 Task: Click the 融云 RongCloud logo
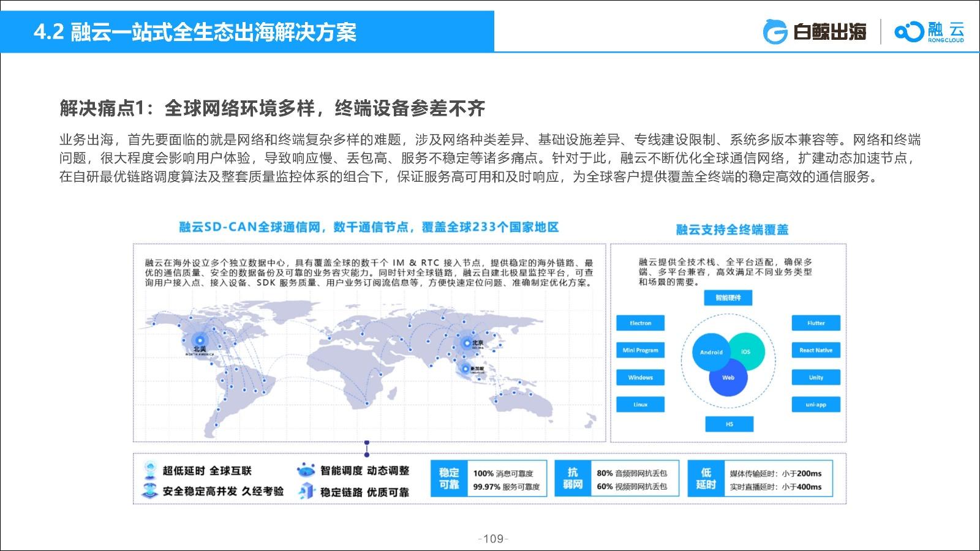pyautogui.click(x=929, y=31)
